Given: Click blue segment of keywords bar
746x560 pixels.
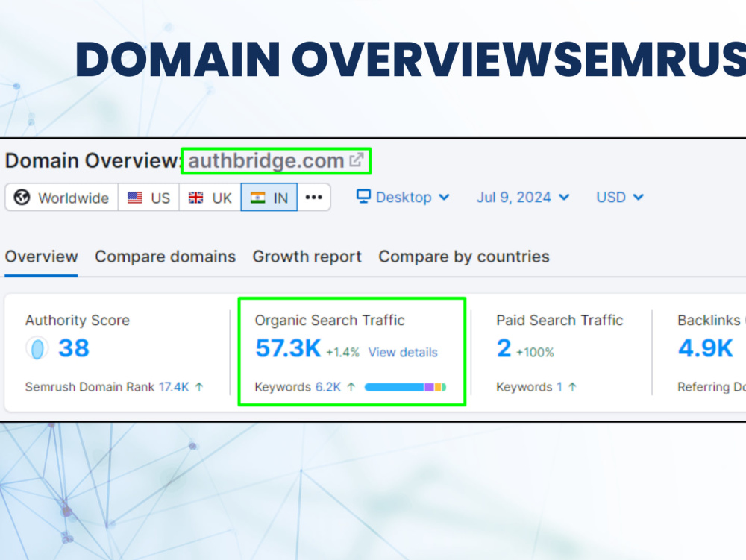Looking at the screenshot, I should 395,388.
